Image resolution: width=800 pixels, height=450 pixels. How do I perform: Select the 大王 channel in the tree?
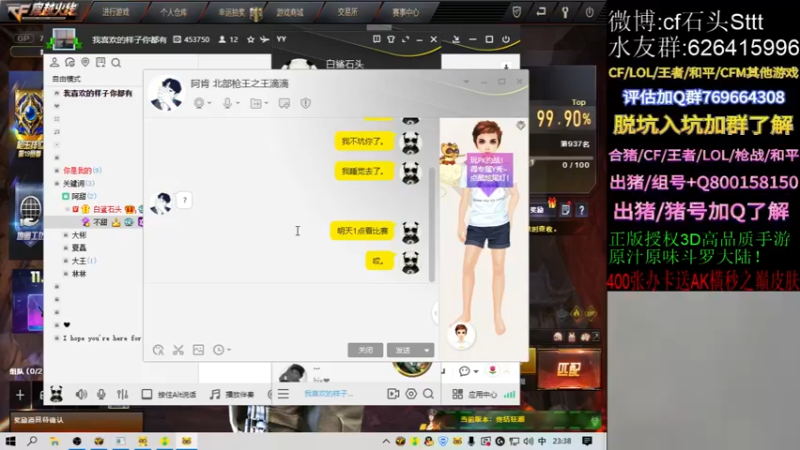point(79,261)
